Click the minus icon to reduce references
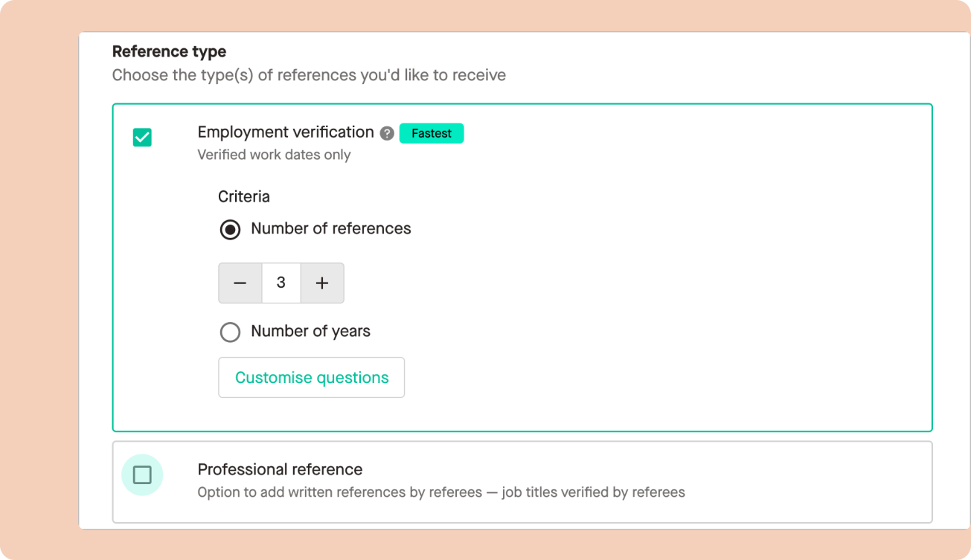 [240, 283]
